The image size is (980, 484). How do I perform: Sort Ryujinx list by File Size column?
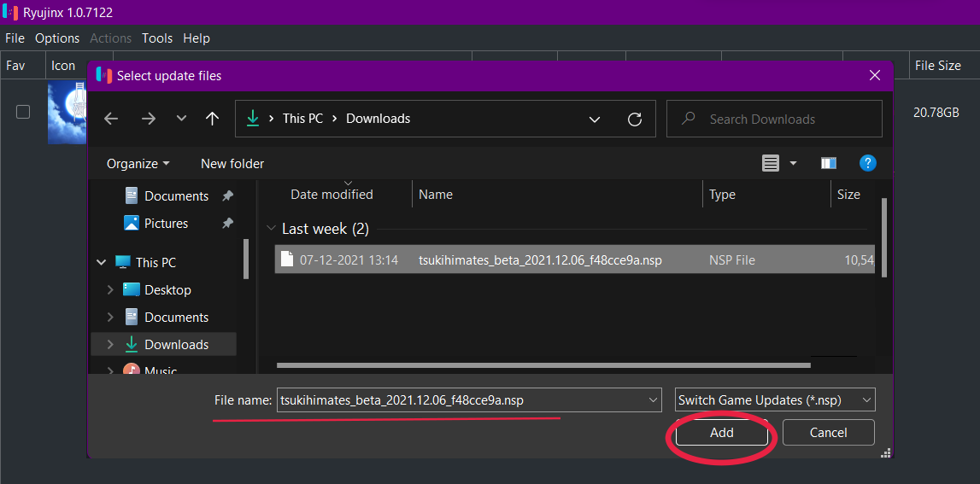point(937,65)
